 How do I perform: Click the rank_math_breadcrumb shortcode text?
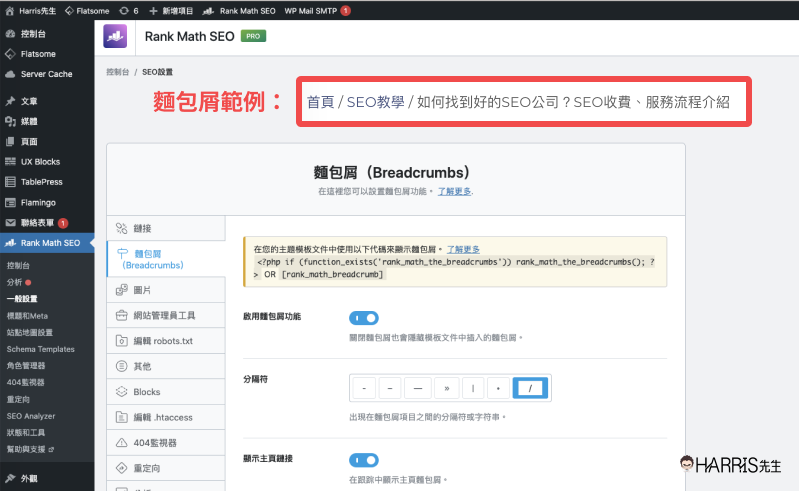(332, 274)
